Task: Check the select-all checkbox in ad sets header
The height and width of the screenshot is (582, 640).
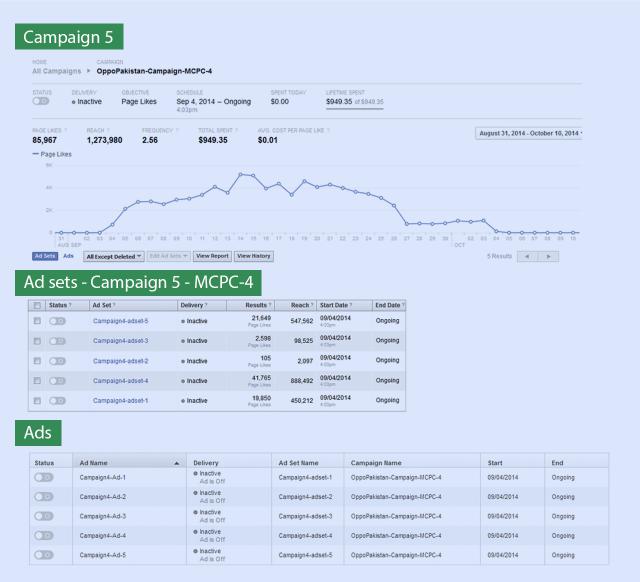Action: point(37,305)
